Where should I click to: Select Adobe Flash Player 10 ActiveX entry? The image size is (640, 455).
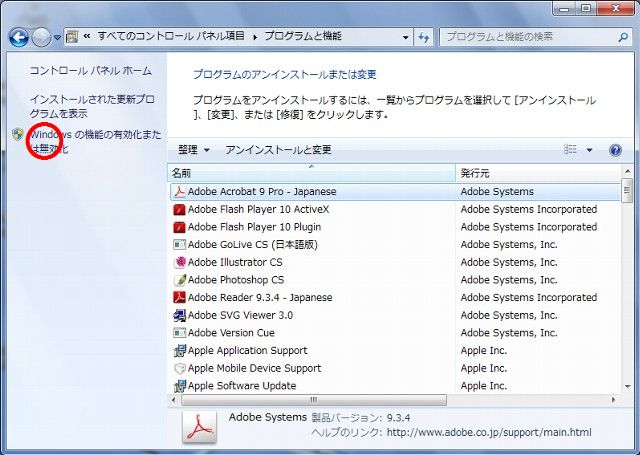coord(258,209)
